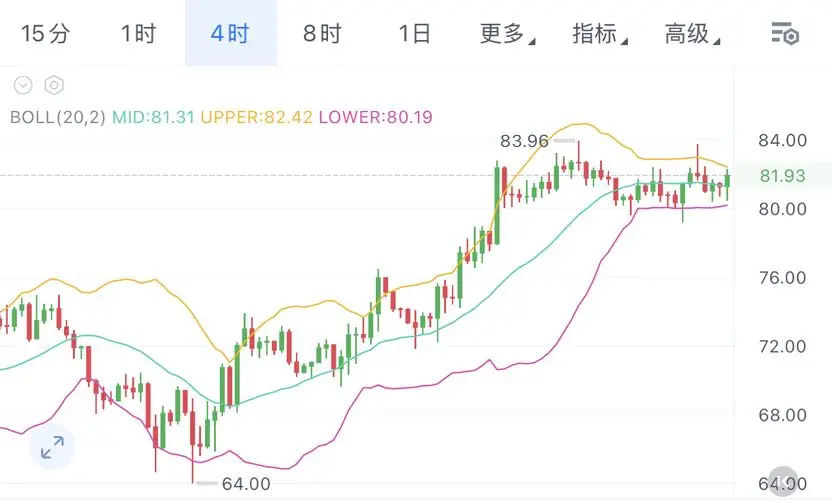Open the 指标 indicators dropdown

[600, 33]
